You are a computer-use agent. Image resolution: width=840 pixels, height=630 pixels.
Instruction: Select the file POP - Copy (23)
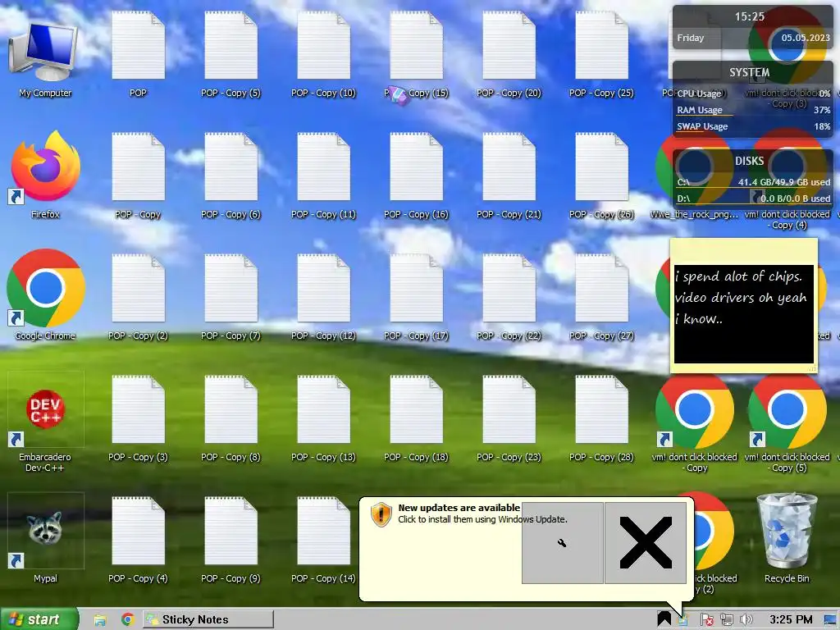point(509,419)
